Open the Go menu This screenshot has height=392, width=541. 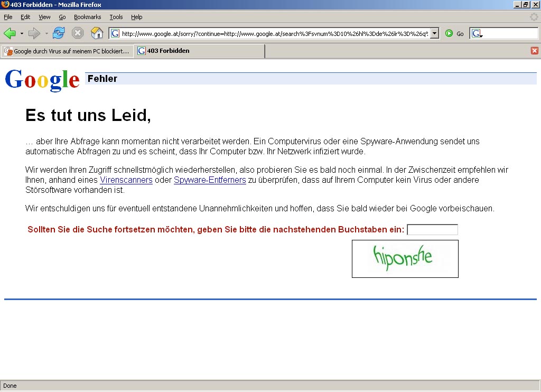(x=62, y=17)
